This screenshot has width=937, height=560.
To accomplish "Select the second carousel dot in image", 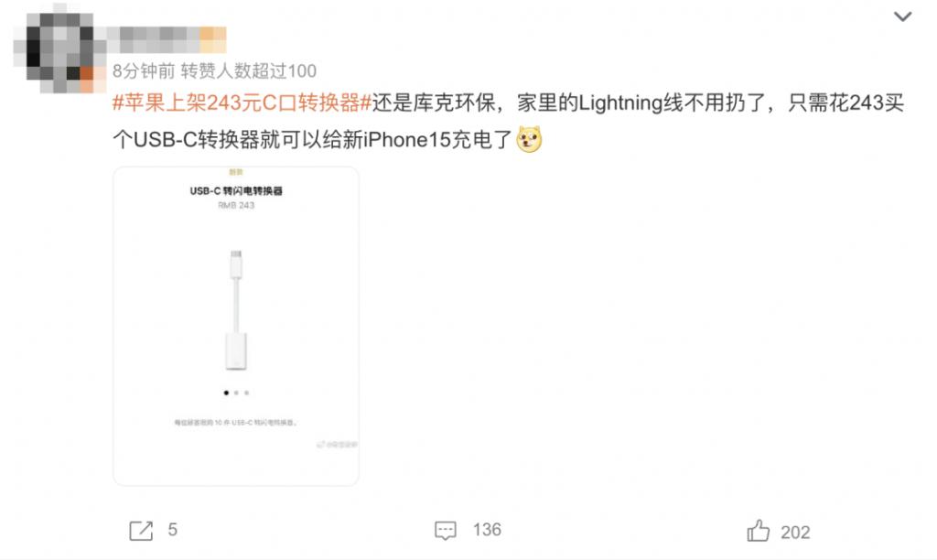I will 237,393.
